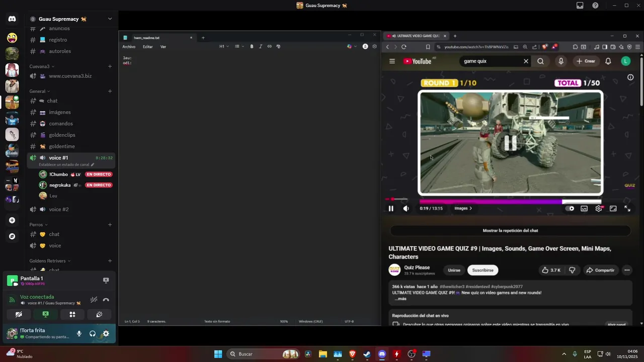Collapse the General channel category
Viewport: 644px width, 362px height.
(39, 92)
